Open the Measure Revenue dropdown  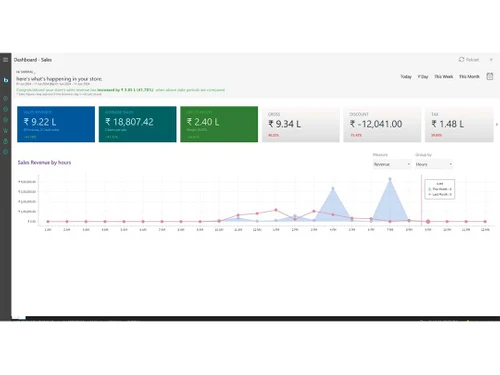point(392,164)
